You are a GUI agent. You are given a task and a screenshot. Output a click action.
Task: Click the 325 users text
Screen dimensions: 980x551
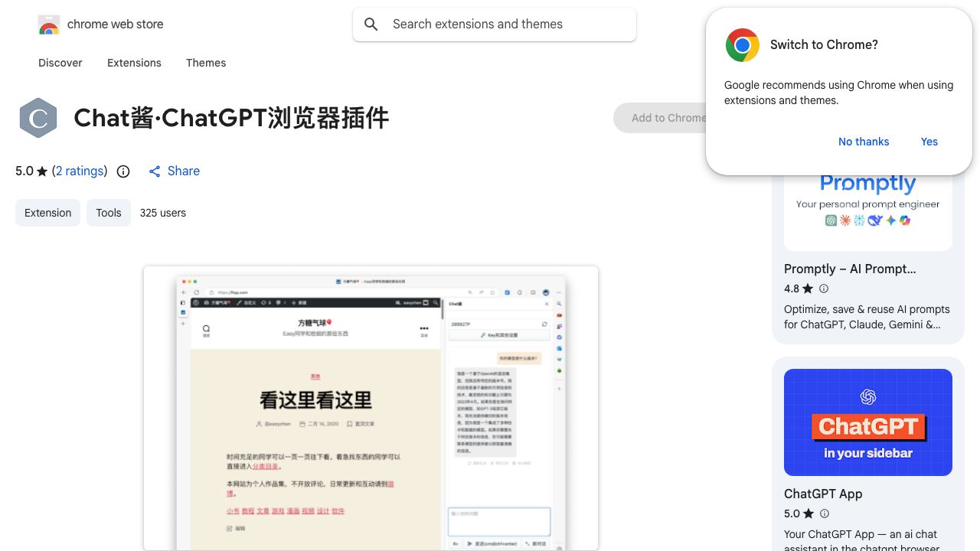tap(163, 213)
